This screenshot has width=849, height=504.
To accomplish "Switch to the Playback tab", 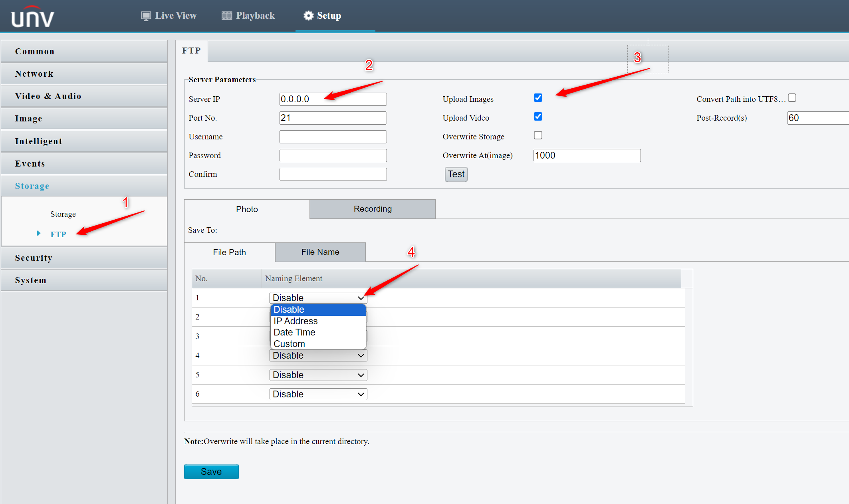I will 248,16.
